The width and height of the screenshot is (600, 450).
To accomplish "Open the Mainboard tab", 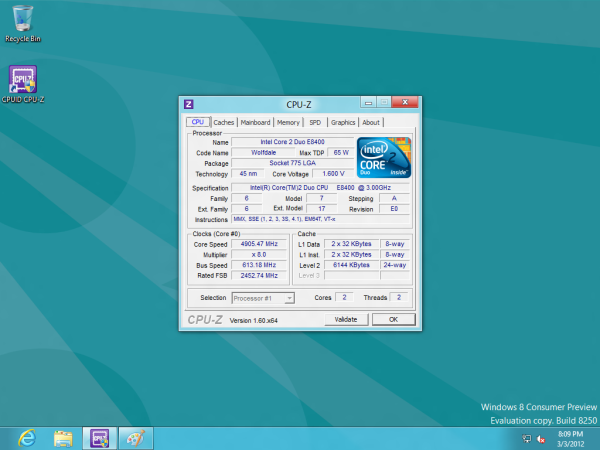I will pyautogui.click(x=255, y=122).
